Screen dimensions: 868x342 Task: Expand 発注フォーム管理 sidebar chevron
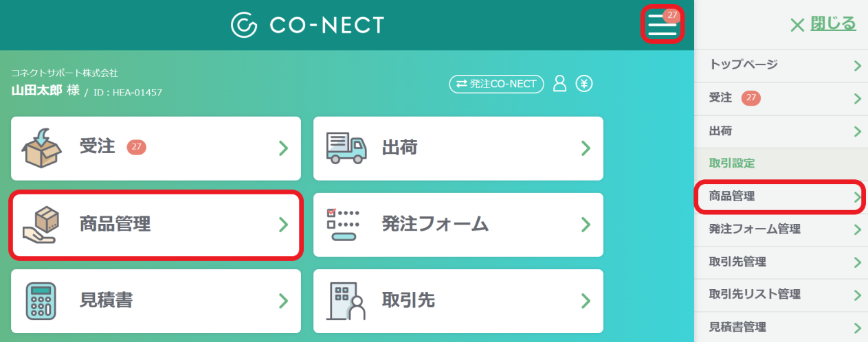857,229
